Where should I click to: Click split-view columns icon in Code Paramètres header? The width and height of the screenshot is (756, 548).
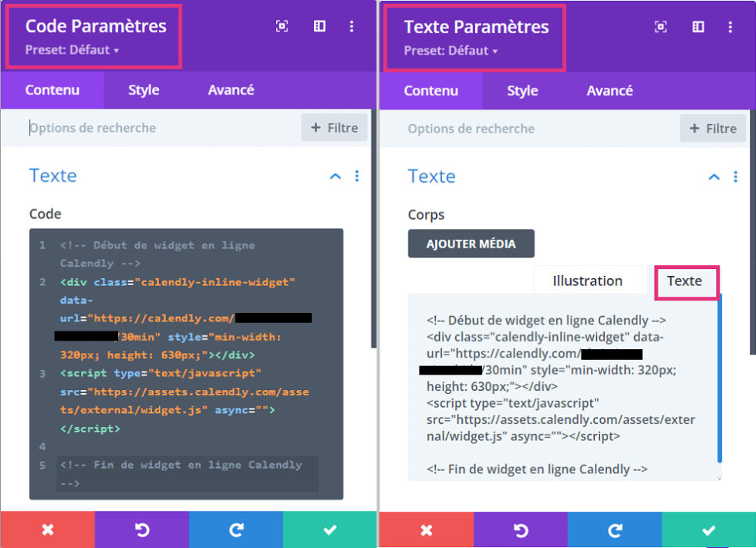319,26
